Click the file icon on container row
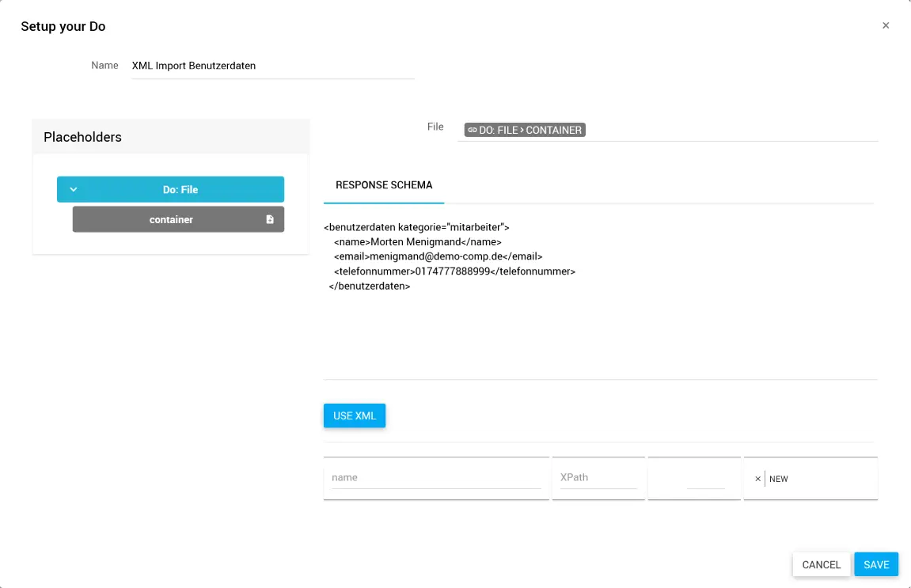The width and height of the screenshot is (911, 588). click(270, 220)
